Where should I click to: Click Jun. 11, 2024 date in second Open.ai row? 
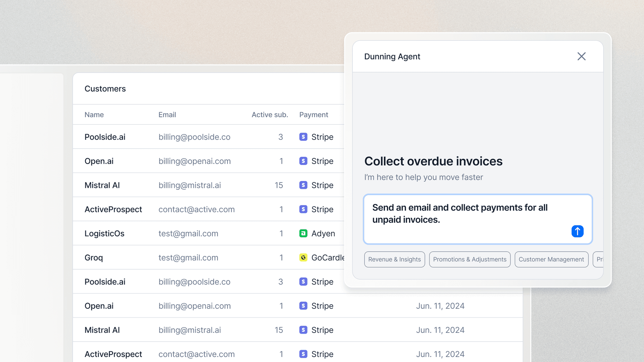pyautogui.click(x=440, y=306)
